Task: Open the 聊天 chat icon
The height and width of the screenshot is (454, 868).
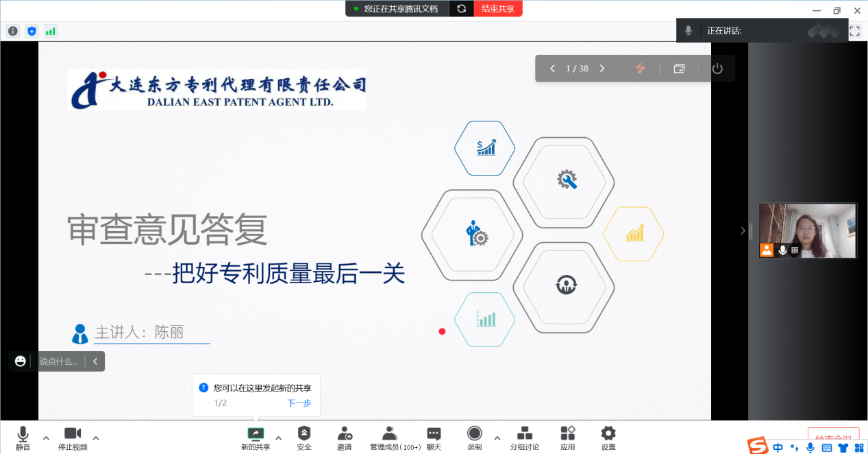Action: coord(434,437)
